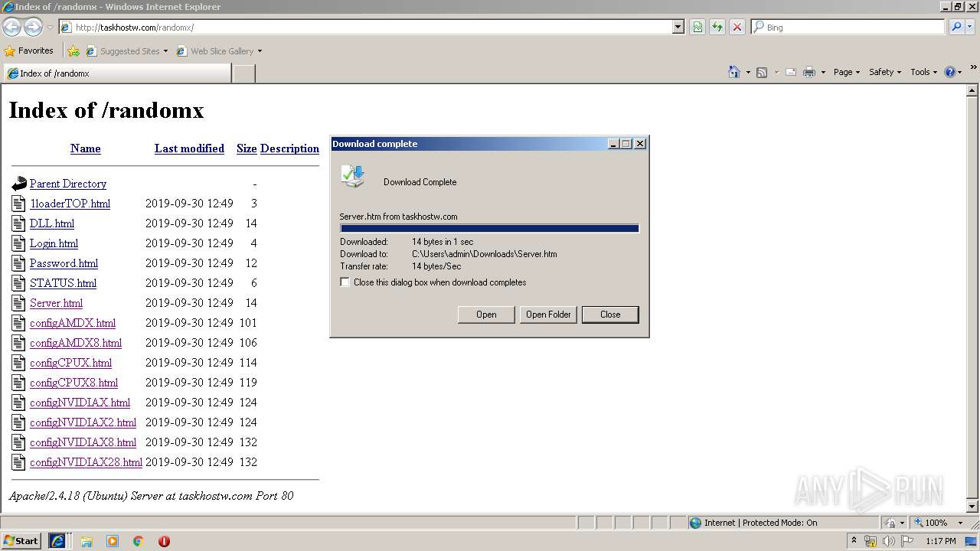980x551 pixels.
Task: Open the configAMDX.html link
Action: pyautogui.click(x=73, y=323)
